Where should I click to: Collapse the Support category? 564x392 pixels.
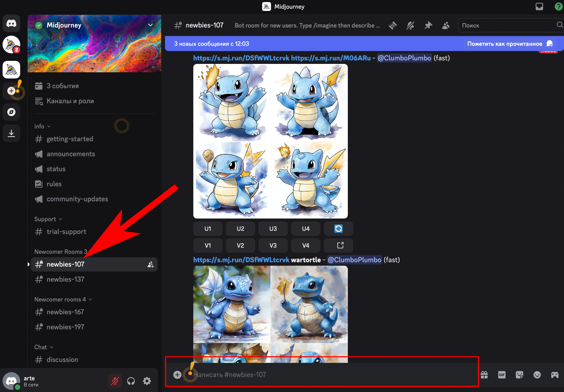pyautogui.click(x=48, y=219)
